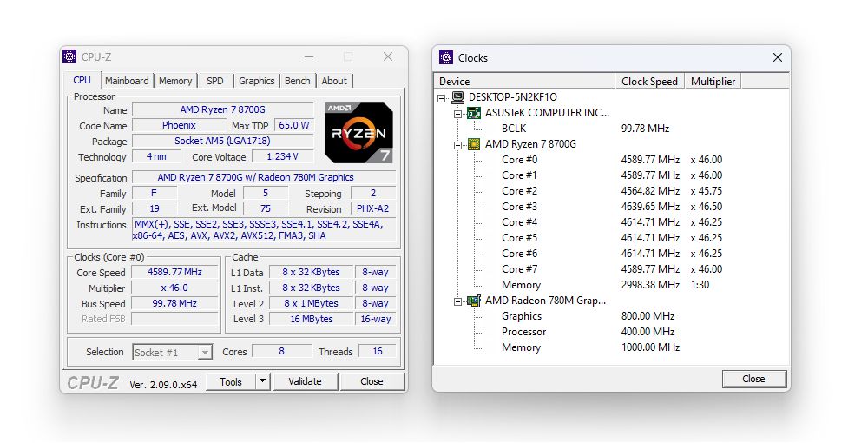868x443 pixels.
Task: Click the Tools button
Action: coord(231,381)
